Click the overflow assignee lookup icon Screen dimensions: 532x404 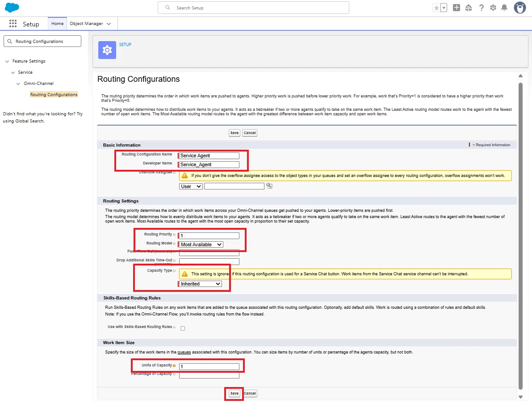[269, 186]
